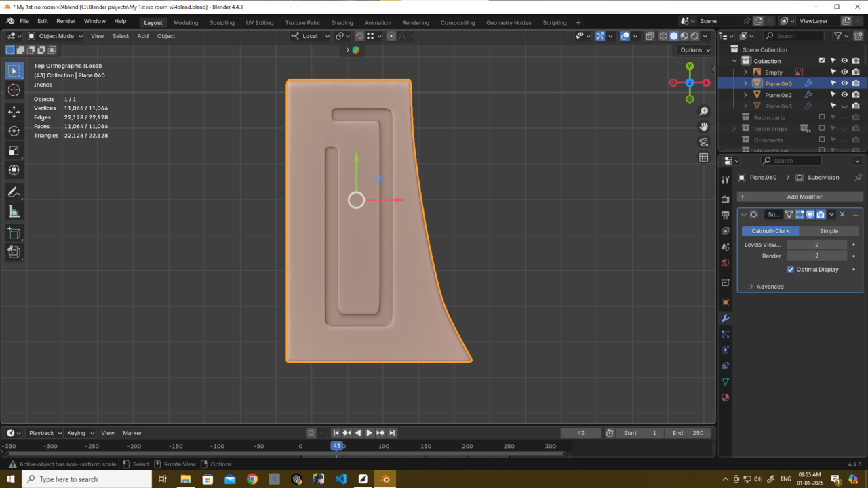Expand the Advanced subdivision panel
Screen dimensions: 868x488
click(x=770, y=287)
